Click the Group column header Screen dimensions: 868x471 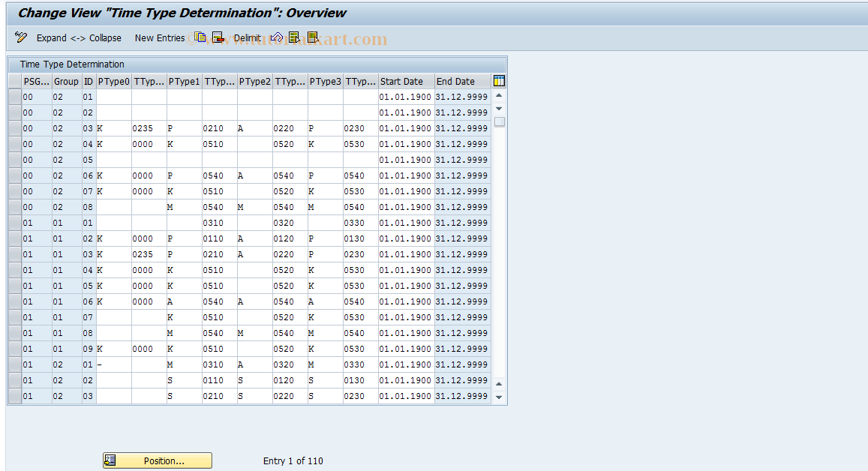(67, 81)
